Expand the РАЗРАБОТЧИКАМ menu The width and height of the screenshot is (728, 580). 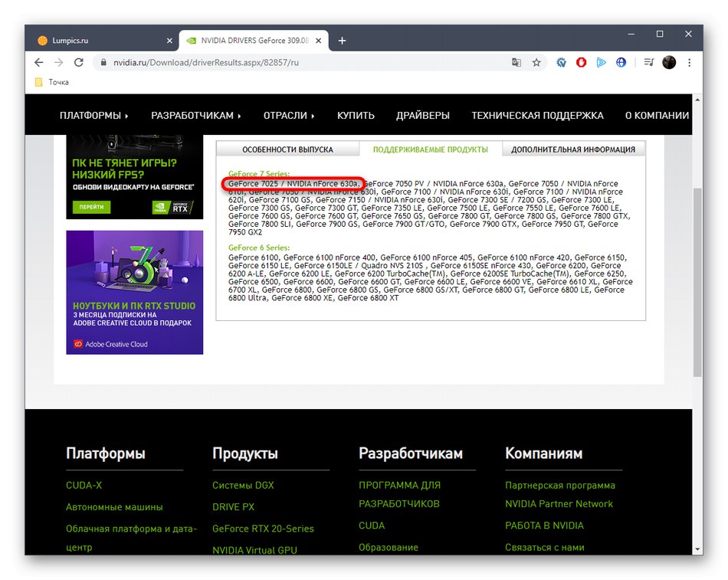pyautogui.click(x=196, y=116)
